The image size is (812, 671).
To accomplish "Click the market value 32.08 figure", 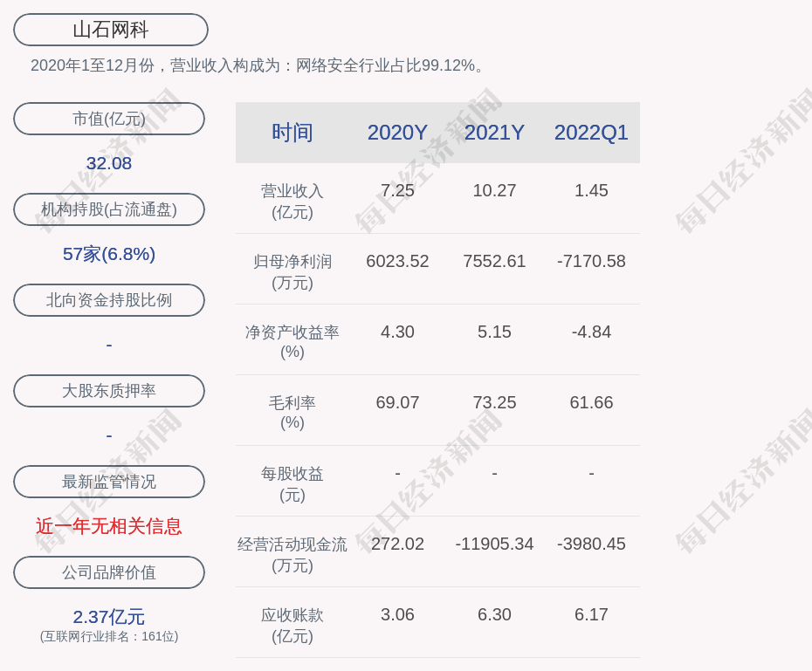I will point(109,163).
